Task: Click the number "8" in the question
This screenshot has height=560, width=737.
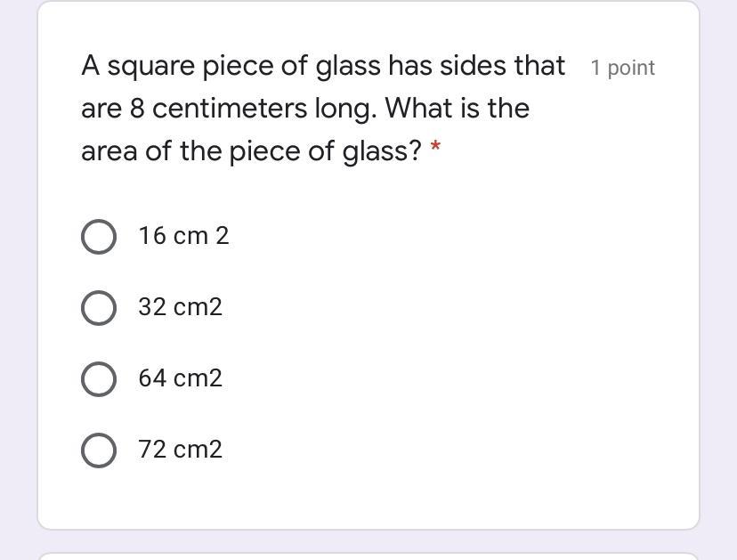Action: pos(137,109)
